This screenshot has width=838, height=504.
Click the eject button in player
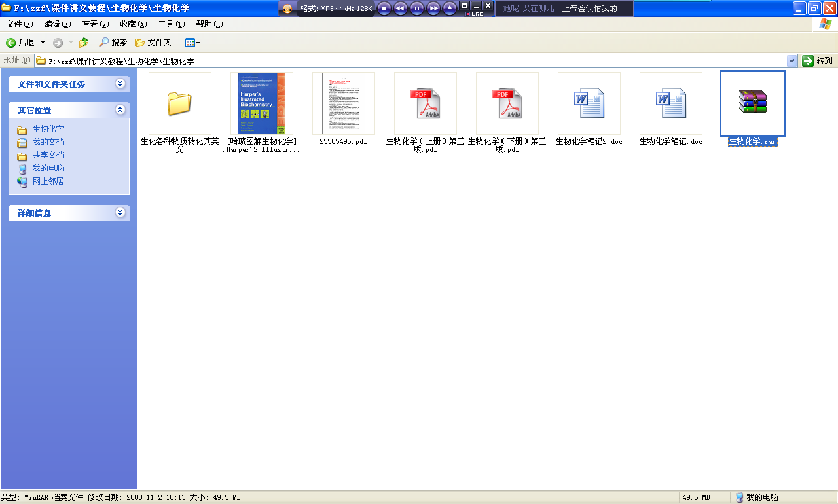[450, 9]
